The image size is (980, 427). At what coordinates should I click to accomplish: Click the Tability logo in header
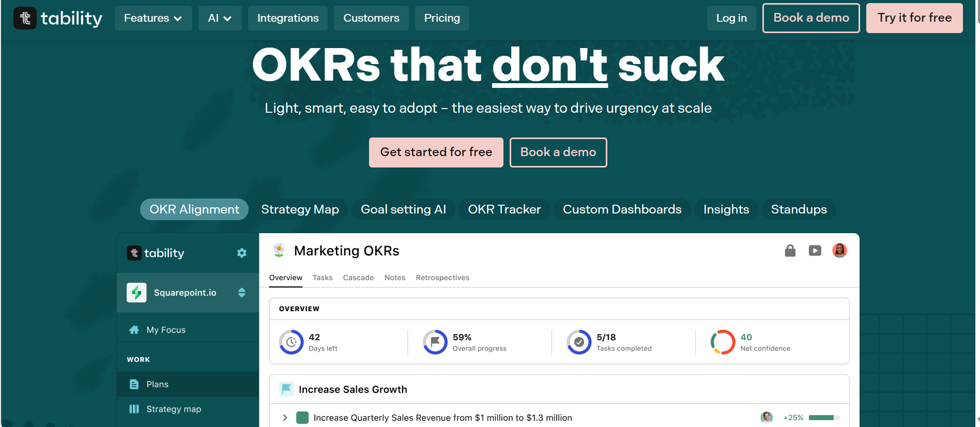(57, 18)
